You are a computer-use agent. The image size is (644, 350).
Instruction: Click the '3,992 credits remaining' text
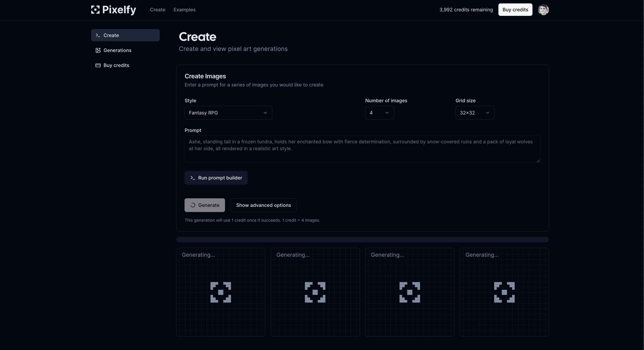coord(466,10)
